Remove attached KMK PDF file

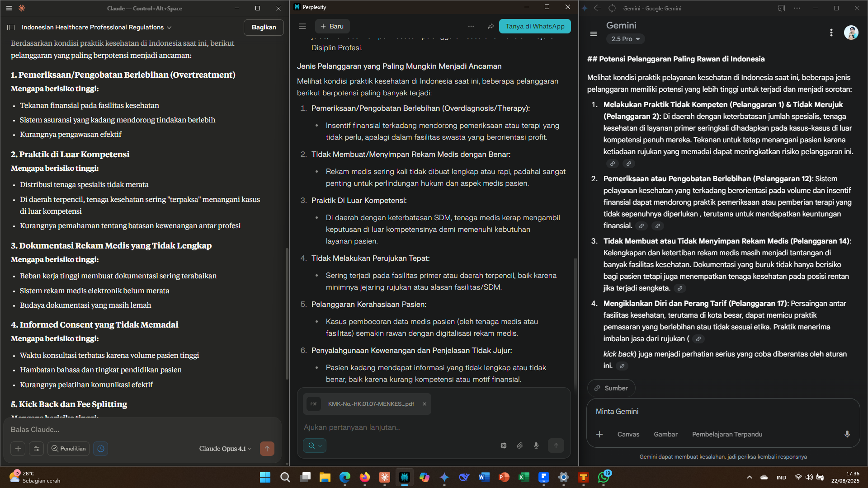425,404
